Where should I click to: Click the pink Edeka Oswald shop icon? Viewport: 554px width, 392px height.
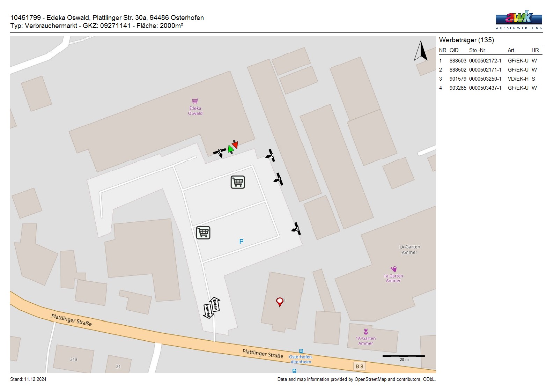(195, 101)
